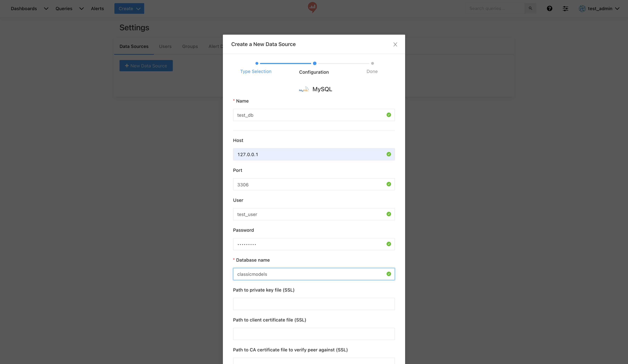This screenshot has height=364, width=628.
Task: Click the green checkmark in Name field
Action: pos(389,115)
